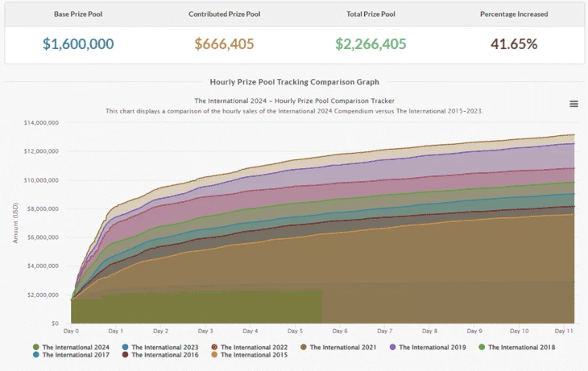
Task: Toggle The International 2023 series in legend
Action: [160, 347]
